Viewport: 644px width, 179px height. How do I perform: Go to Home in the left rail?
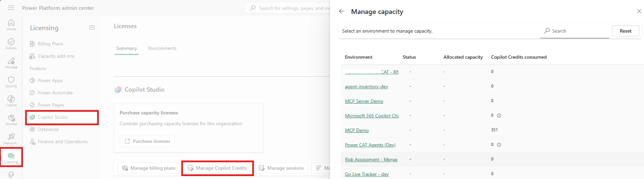11,25
